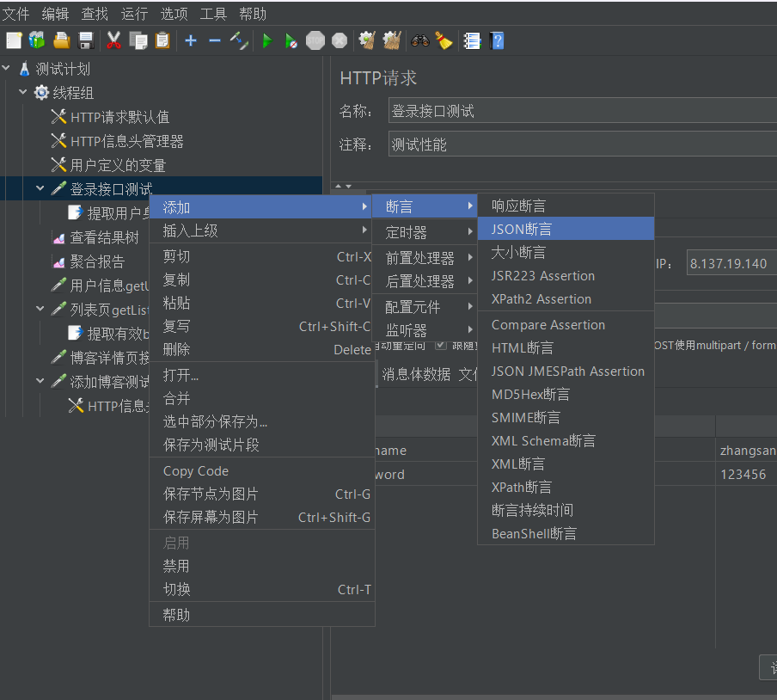Select 聚合报告 listener in the tree

pyautogui.click(x=89, y=261)
